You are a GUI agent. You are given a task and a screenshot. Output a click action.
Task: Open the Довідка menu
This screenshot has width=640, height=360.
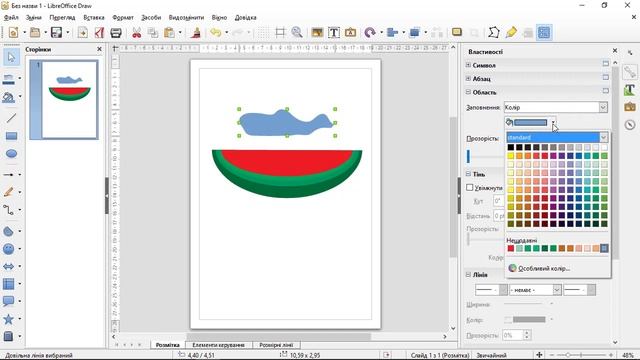[245, 18]
